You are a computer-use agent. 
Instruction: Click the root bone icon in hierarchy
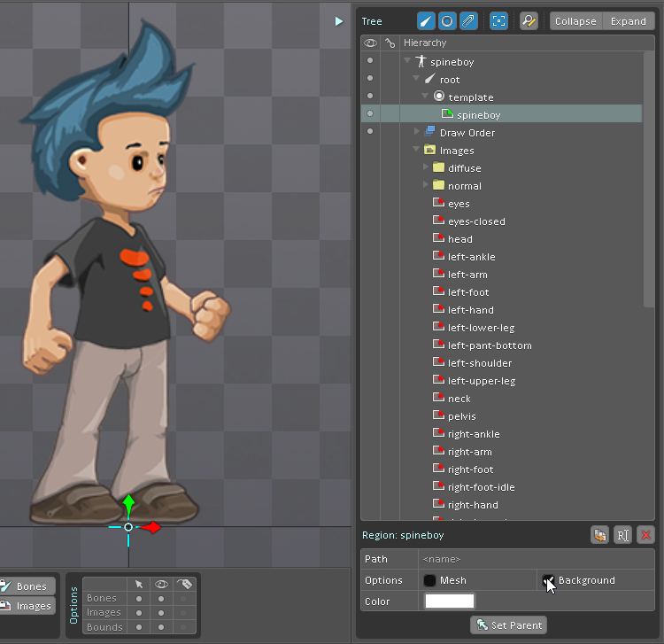(x=430, y=79)
